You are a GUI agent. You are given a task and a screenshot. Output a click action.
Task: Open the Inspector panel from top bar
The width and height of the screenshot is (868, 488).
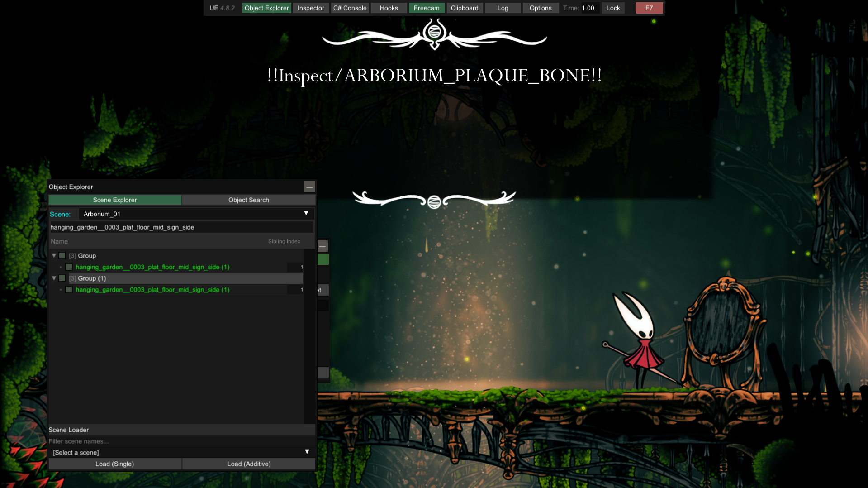[311, 8]
